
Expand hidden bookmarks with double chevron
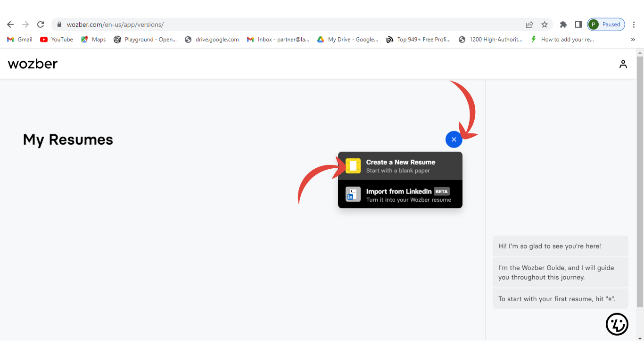[633, 40]
